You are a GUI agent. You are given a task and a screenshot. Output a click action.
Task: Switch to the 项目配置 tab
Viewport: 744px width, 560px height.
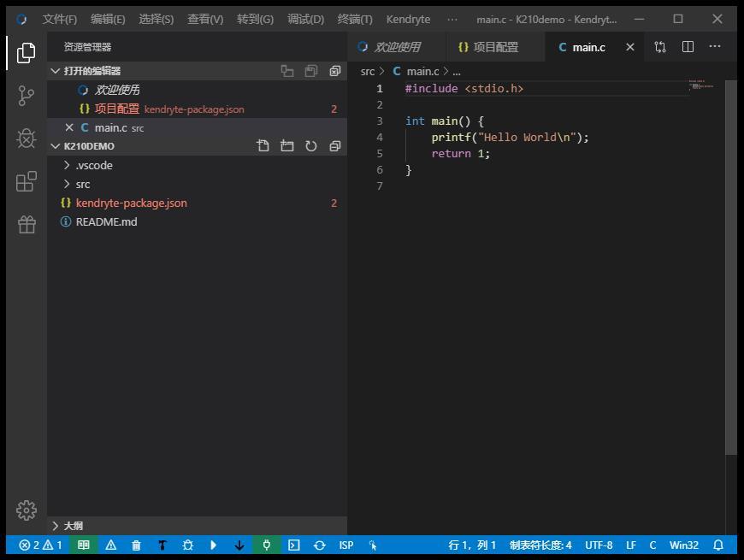pos(495,47)
